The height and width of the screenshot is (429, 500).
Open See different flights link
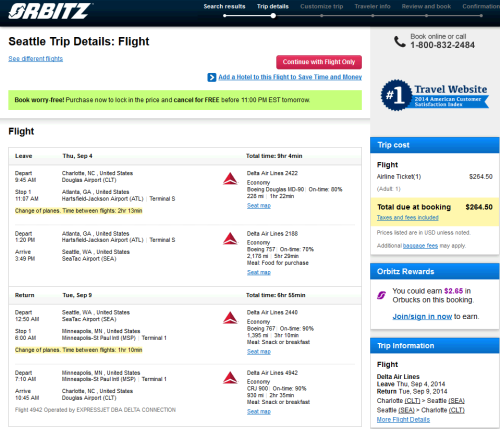pyautogui.click(x=35, y=59)
